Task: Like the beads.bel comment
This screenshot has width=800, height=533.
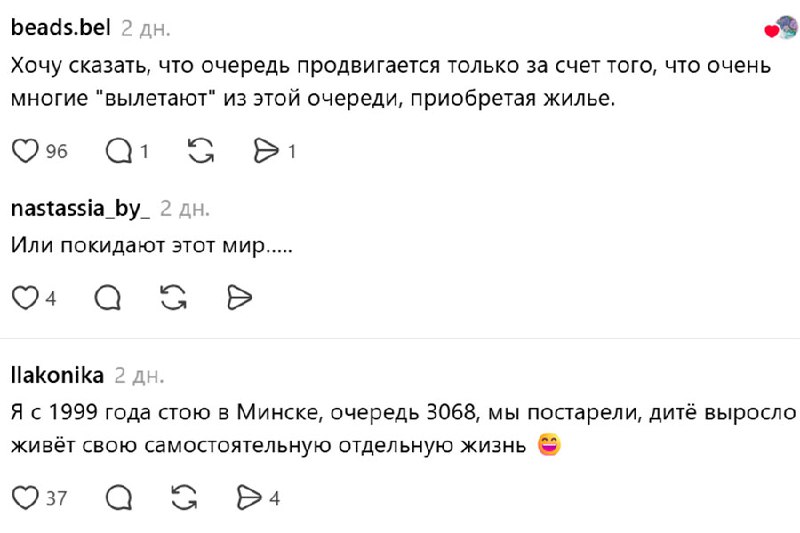Action: click(23, 151)
